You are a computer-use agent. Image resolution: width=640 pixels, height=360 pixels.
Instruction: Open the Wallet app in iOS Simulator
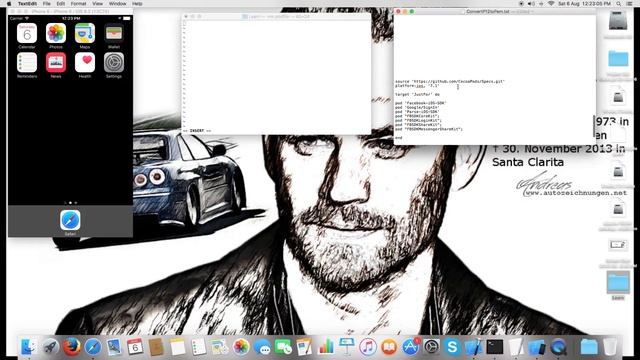114,33
